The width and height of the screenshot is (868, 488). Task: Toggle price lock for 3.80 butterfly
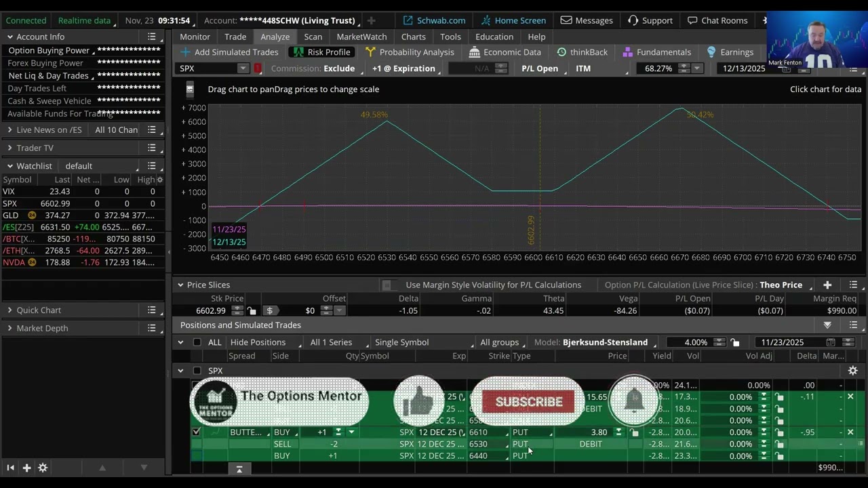pos(634,432)
